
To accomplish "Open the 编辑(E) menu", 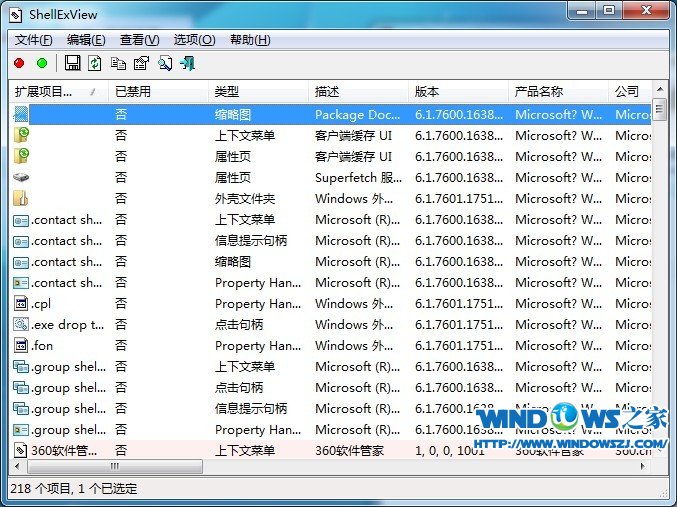I will pos(86,40).
